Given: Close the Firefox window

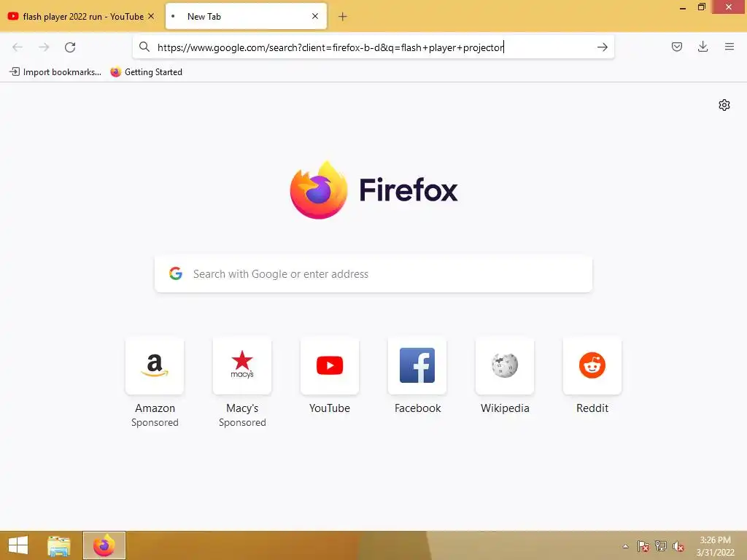Looking at the screenshot, I should [729, 7].
